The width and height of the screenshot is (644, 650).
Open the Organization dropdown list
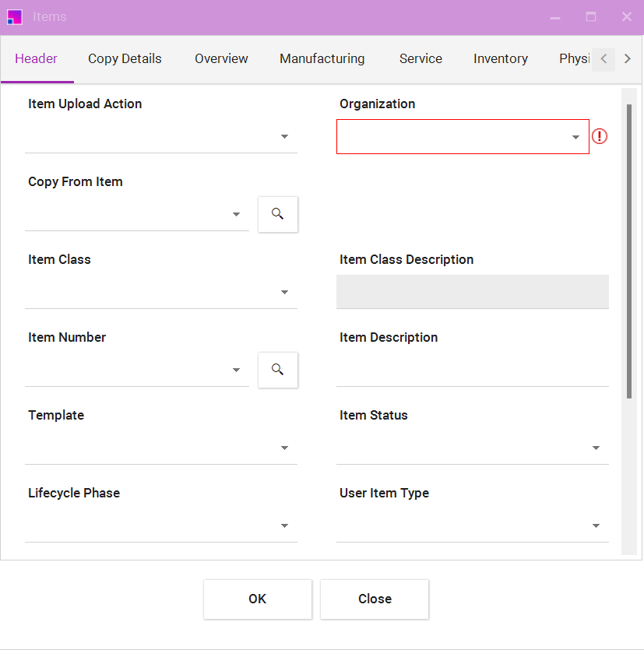tap(575, 137)
